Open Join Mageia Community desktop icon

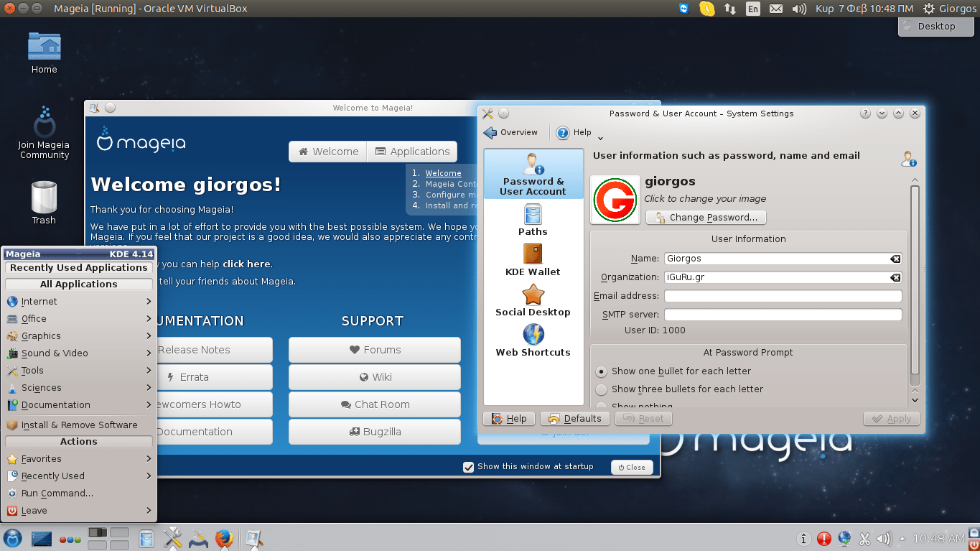click(x=44, y=133)
